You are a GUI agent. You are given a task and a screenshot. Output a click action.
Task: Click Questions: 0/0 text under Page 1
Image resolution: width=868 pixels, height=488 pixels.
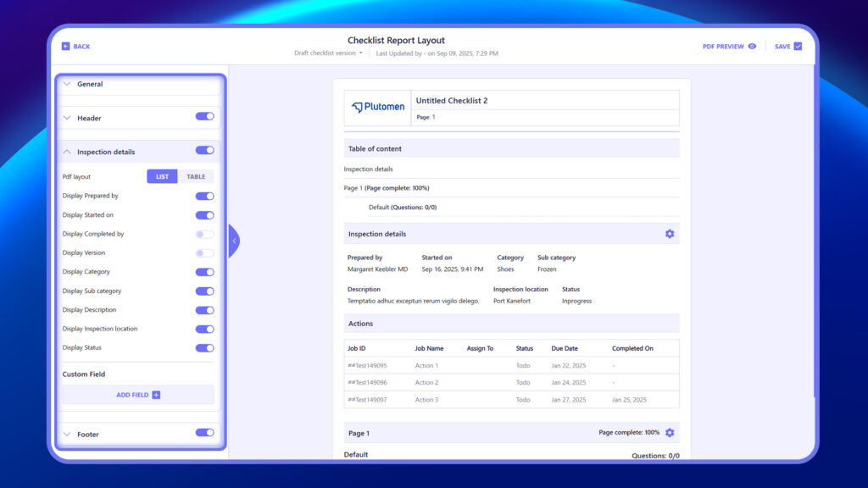[655, 456]
